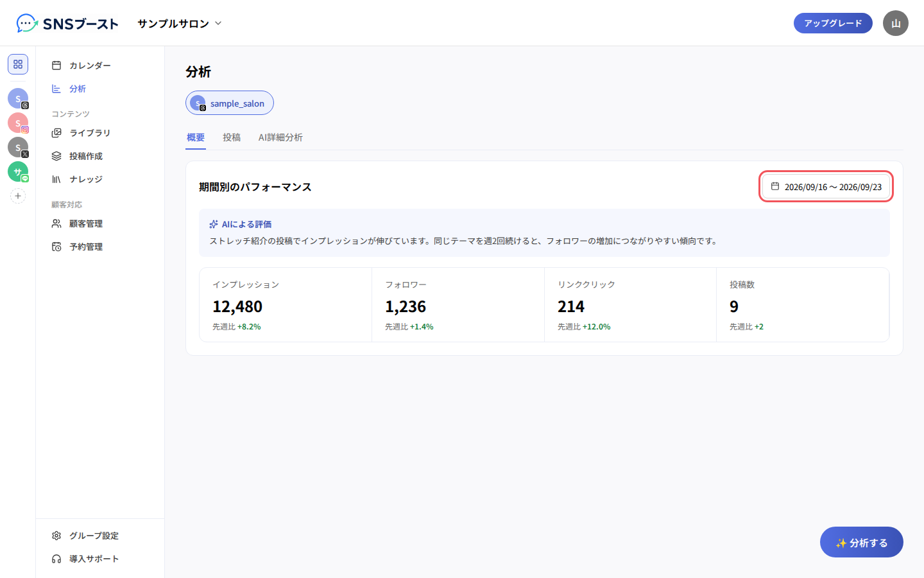The height and width of the screenshot is (578, 924).
Task: Select the X account avatar
Action: coord(18,147)
